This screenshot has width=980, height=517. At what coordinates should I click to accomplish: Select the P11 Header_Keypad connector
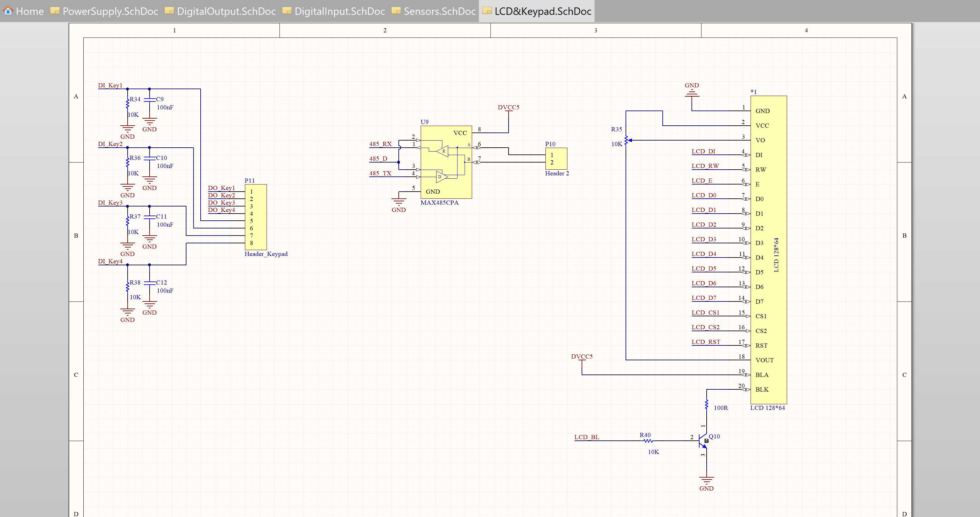click(256, 217)
